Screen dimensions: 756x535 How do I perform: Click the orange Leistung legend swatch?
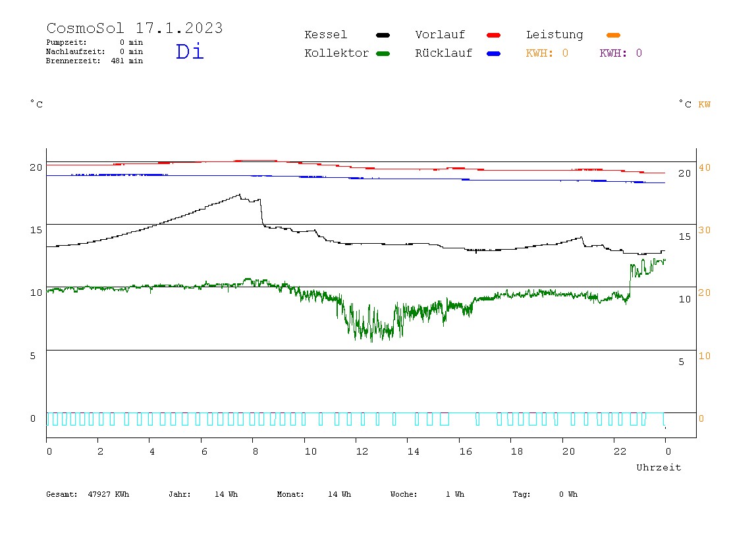point(613,35)
